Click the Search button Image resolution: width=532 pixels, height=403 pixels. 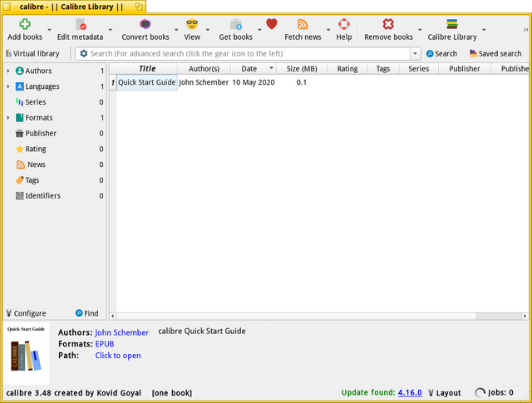[x=441, y=54]
